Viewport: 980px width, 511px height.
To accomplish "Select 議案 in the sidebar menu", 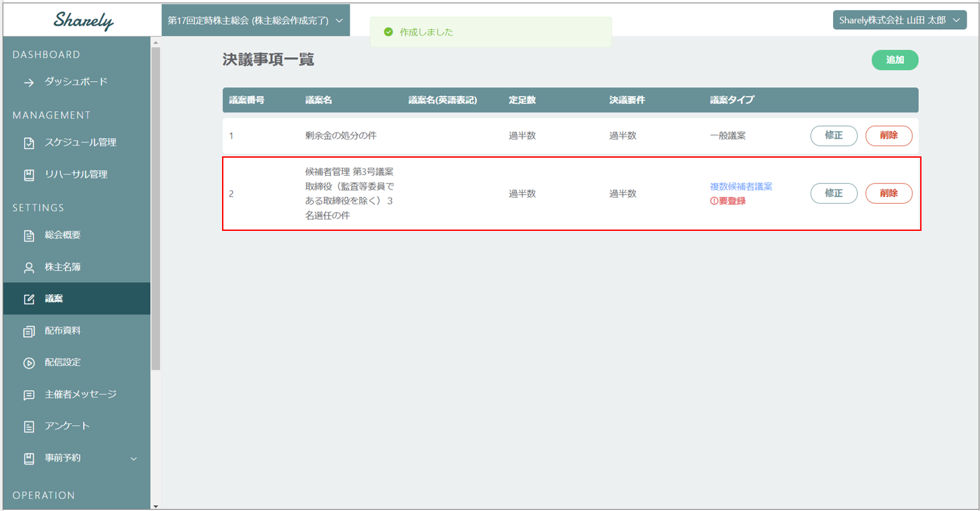I will tap(54, 299).
